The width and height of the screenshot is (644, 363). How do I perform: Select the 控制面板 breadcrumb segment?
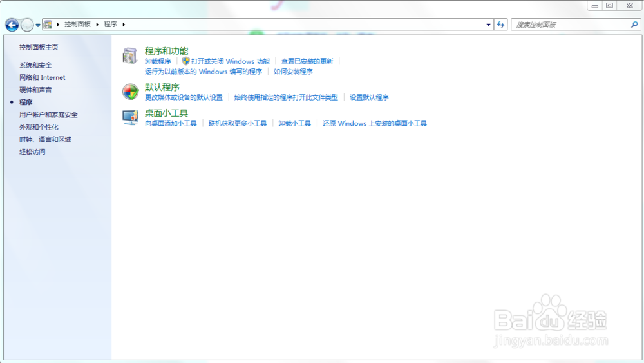pyautogui.click(x=77, y=25)
